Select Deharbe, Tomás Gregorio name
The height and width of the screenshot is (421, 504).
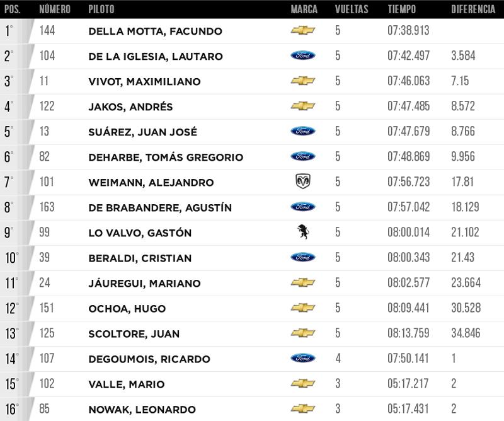tap(166, 158)
